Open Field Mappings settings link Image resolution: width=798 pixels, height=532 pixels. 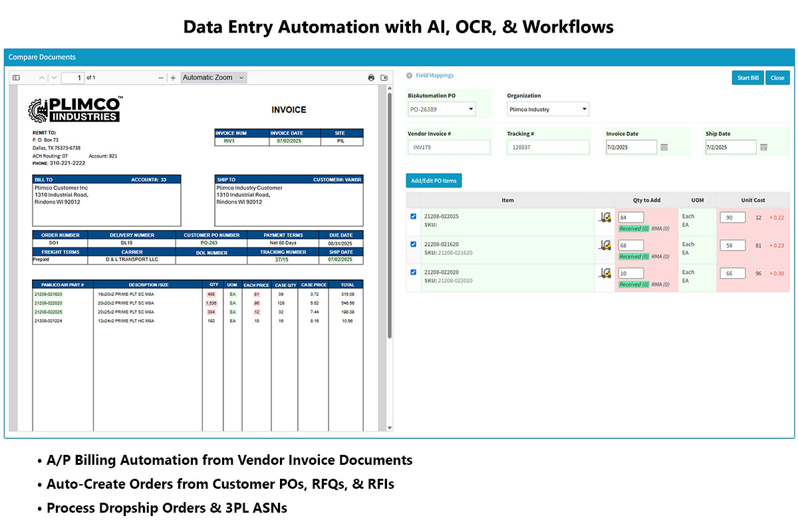pyautogui.click(x=434, y=76)
